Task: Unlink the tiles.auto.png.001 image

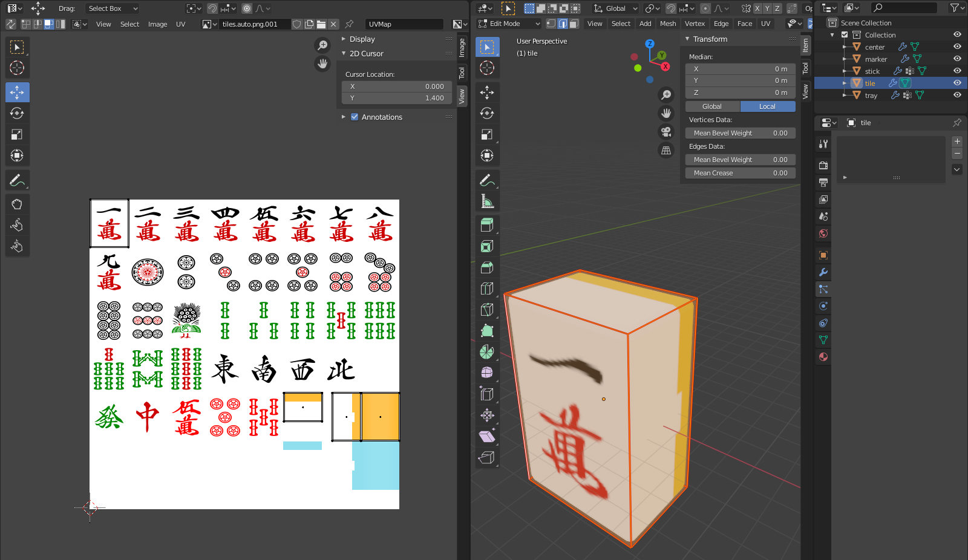Action: [x=333, y=24]
